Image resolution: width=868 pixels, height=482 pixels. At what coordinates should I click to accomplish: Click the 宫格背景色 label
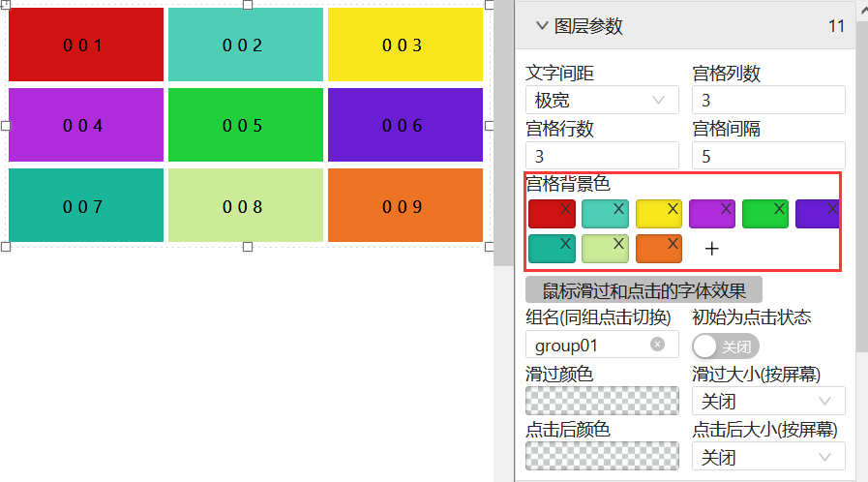(568, 183)
